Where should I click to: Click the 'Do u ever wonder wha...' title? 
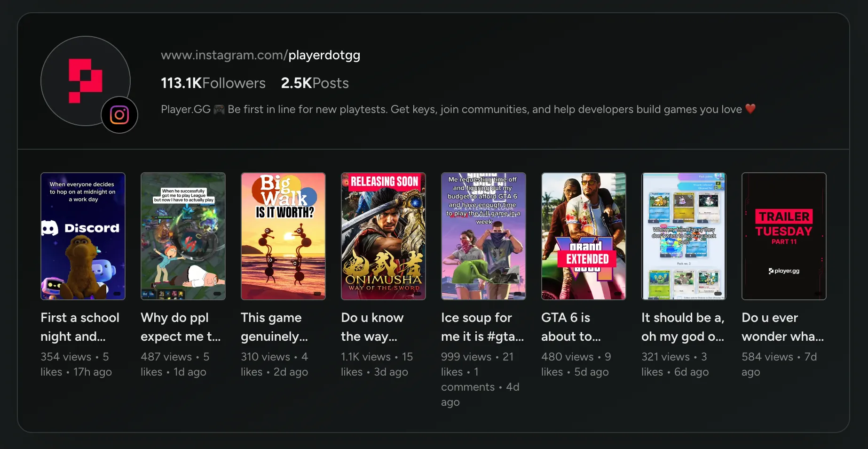tap(783, 327)
